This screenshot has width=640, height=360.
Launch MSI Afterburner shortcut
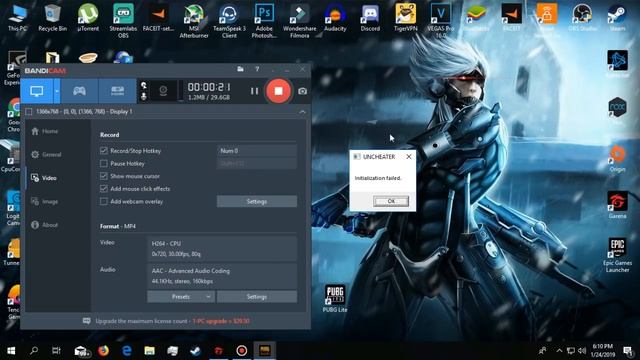194,21
